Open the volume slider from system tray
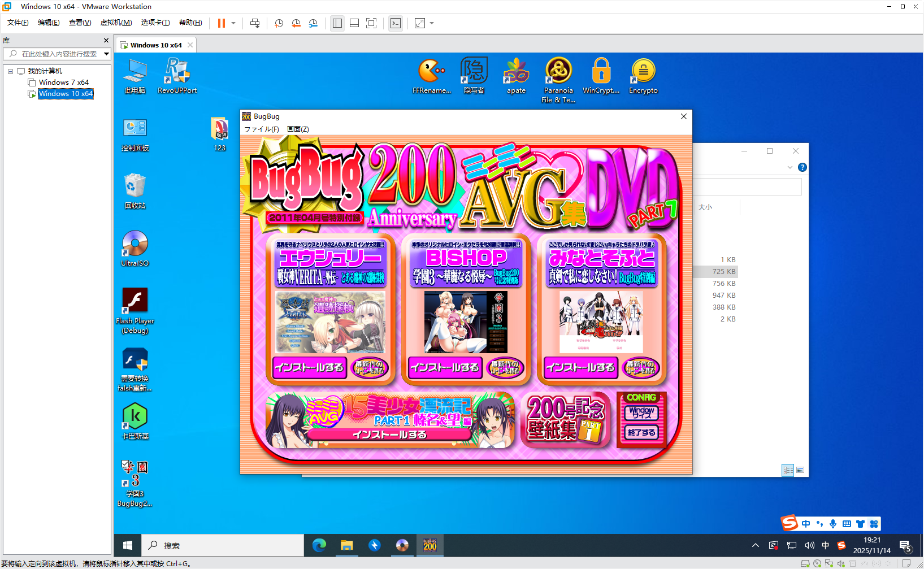The height and width of the screenshot is (569, 924). 809,545
